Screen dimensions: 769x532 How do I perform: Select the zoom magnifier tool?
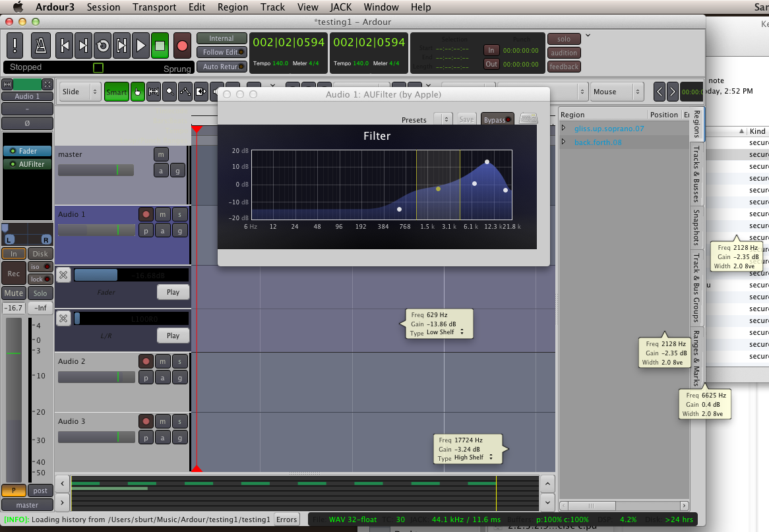[170, 92]
